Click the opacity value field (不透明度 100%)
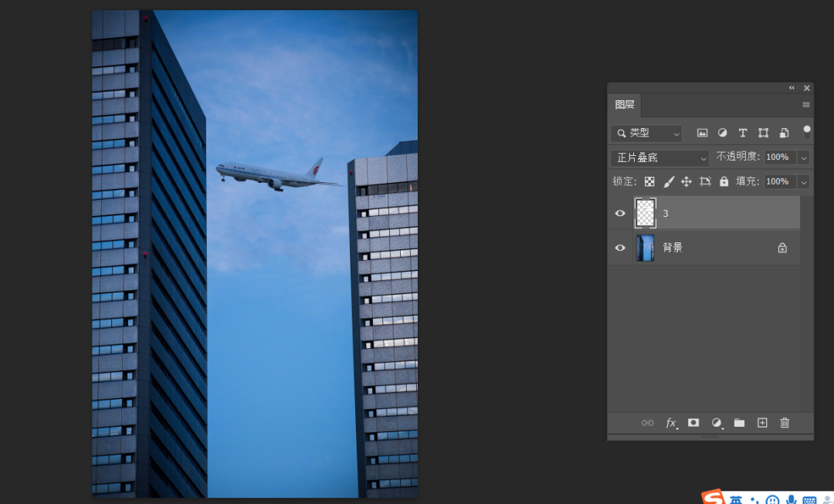The height and width of the screenshot is (504, 834). [x=780, y=157]
